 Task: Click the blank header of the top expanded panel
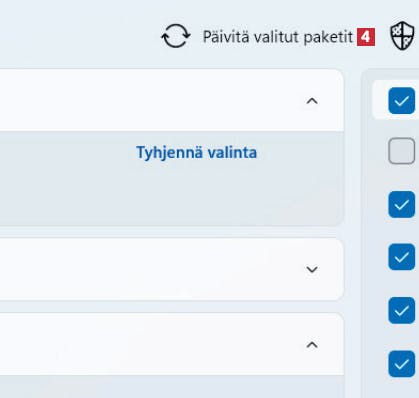(150, 100)
